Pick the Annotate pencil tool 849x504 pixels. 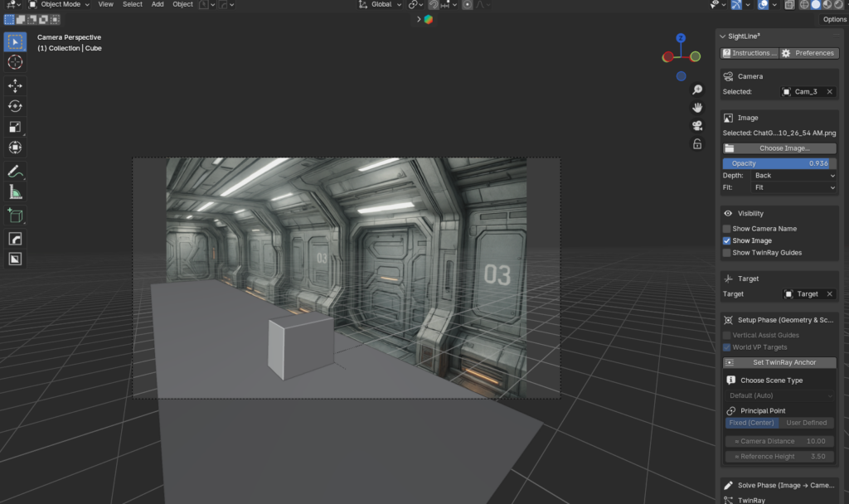[x=15, y=172]
